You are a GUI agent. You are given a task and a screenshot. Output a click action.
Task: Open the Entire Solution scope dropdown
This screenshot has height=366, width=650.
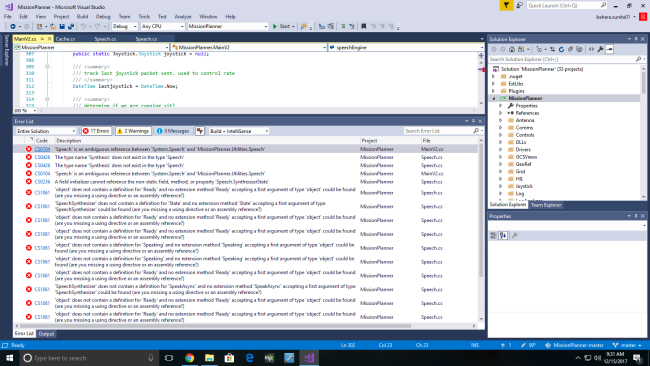pyautogui.click(x=46, y=131)
